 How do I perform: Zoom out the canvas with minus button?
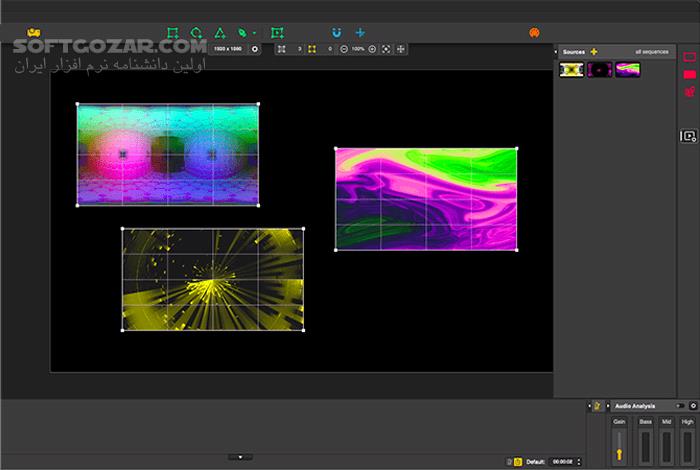[344, 48]
